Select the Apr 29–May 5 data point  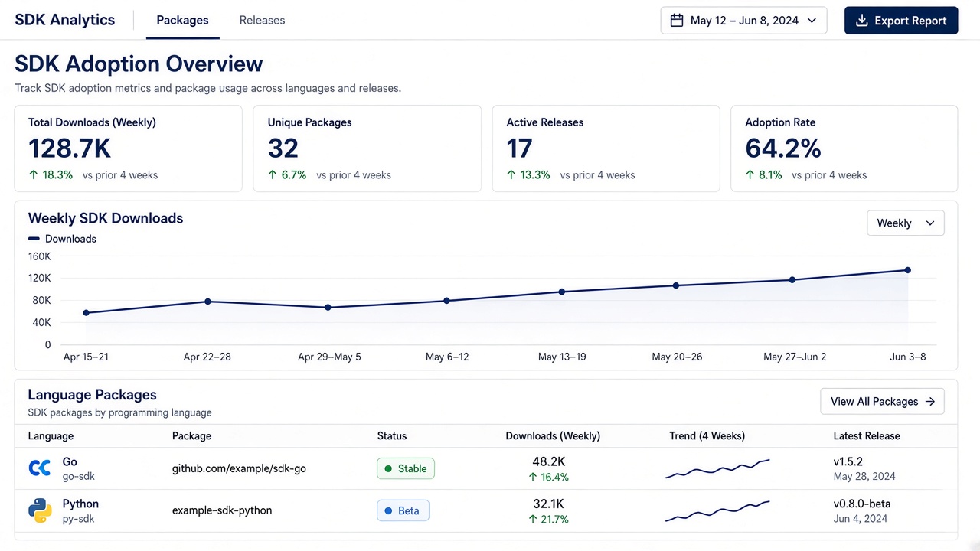pyautogui.click(x=328, y=308)
